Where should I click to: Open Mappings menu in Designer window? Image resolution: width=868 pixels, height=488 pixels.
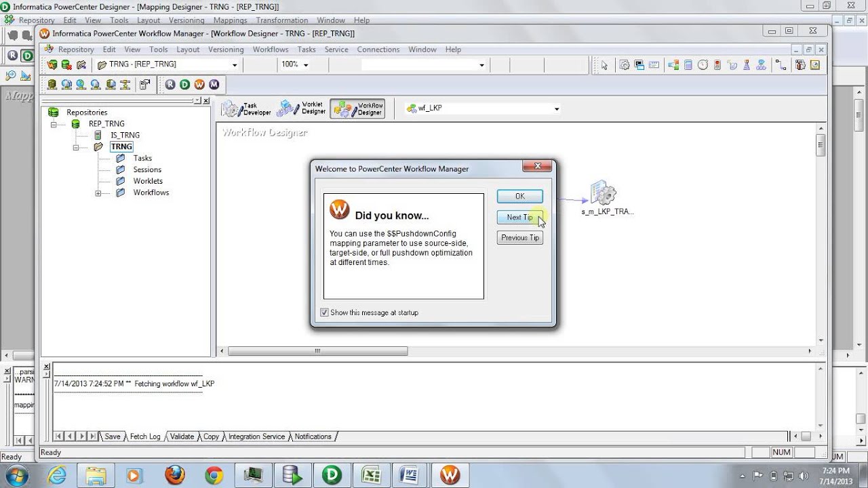pos(230,20)
